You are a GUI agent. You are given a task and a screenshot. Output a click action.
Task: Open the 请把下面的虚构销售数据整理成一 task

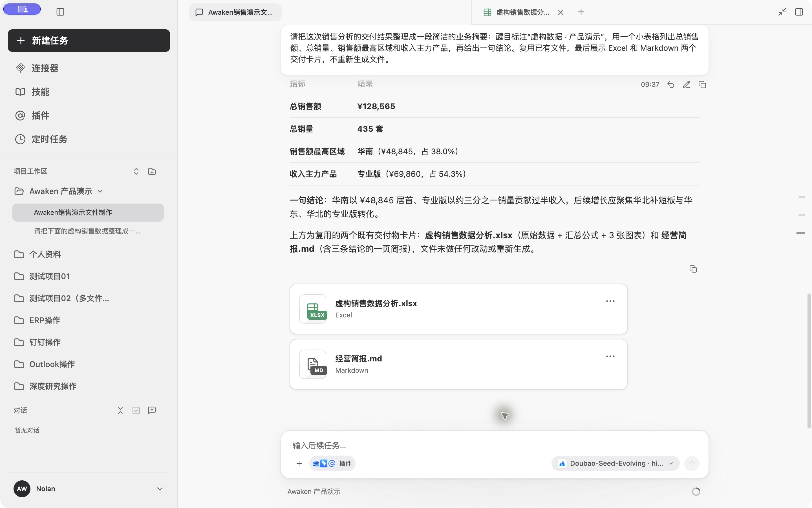(87, 231)
